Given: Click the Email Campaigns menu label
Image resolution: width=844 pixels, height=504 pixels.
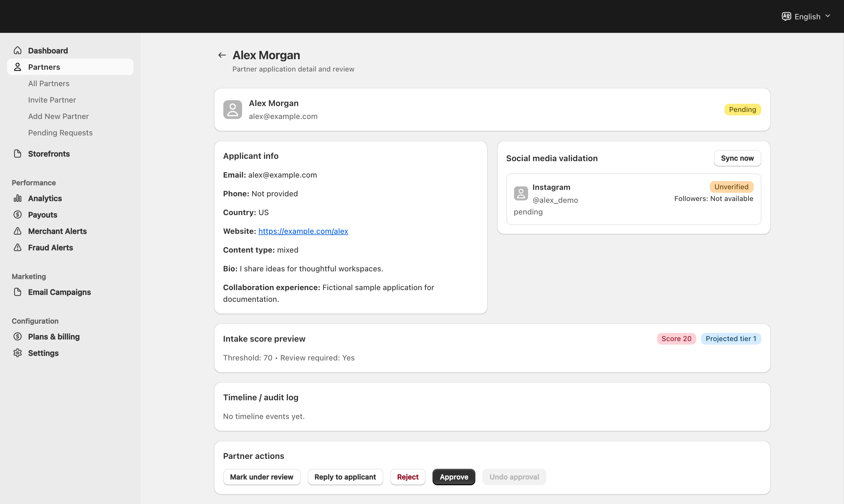Looking at the screenshot, I should click(x=59, y=292).
